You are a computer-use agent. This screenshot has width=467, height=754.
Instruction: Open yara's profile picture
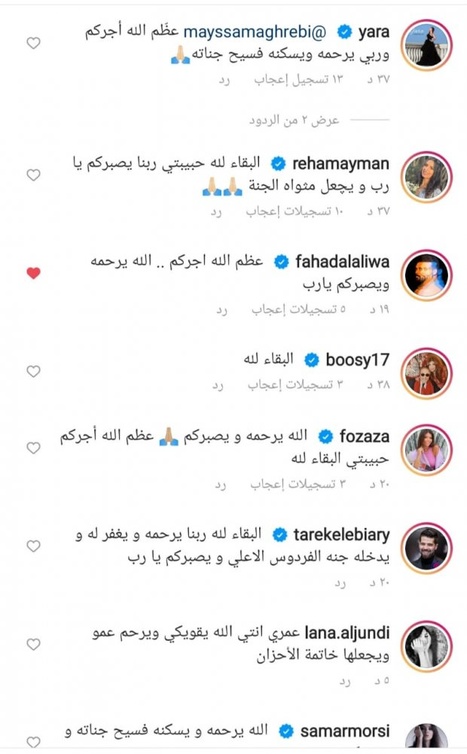pyautogui.click(x=427, y=46)
